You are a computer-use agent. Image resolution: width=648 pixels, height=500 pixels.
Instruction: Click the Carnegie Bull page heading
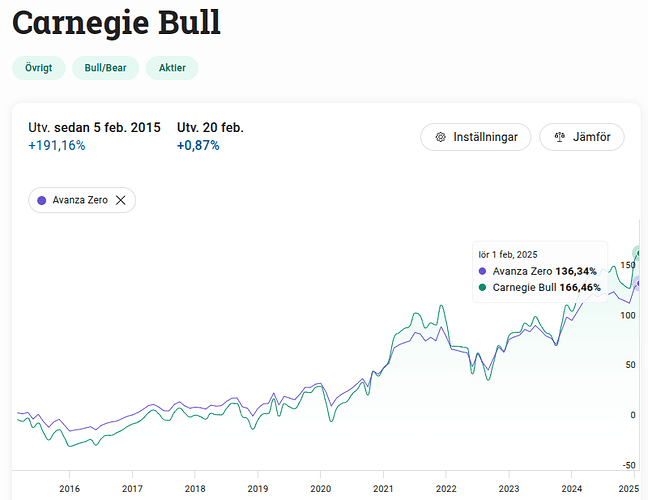[x=117, y=23]
